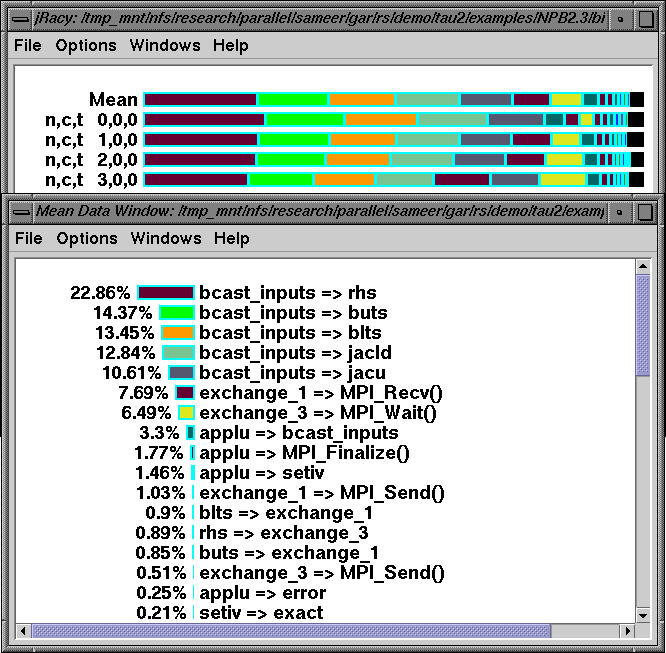This screenshot has height=653, width=666.
Task: Select bcast_inputs => rhs label
Action: [288, 293]
